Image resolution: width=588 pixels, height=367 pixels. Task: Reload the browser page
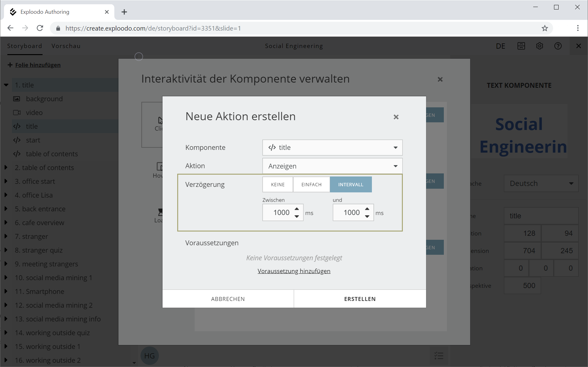click(x=40, y=28)
